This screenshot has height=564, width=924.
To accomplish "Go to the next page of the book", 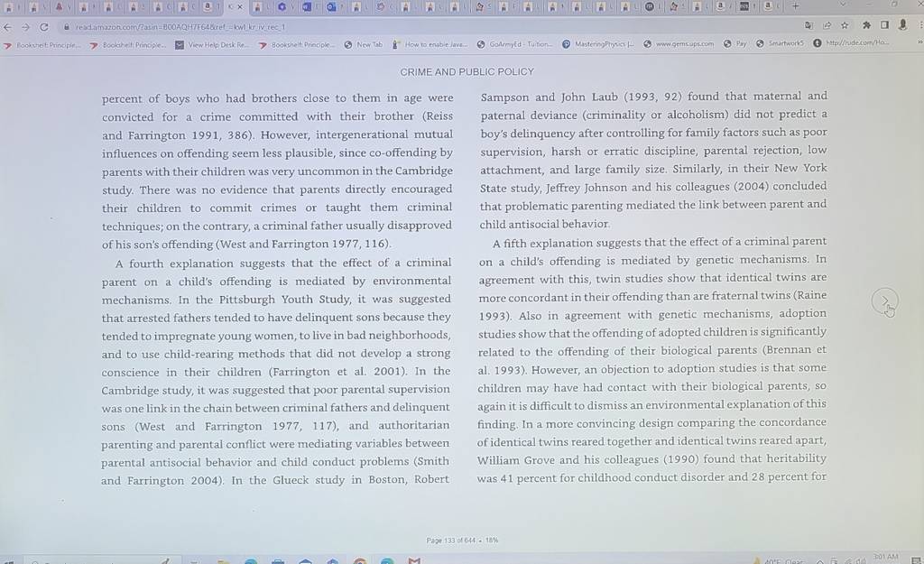I will coord(884,301).
